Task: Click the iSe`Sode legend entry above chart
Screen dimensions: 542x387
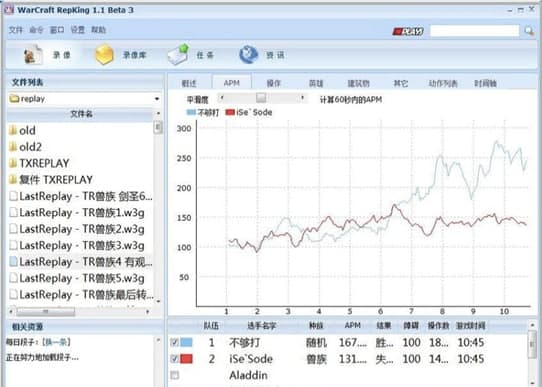Action: coord(249,112)
